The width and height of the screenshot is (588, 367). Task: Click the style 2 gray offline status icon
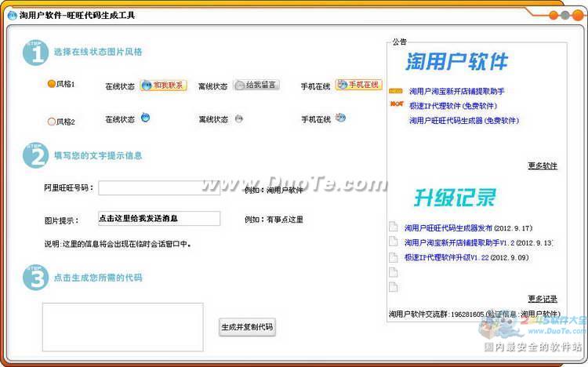point(239,118)
